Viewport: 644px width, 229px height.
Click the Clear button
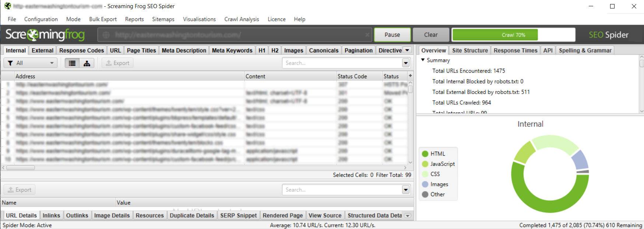431,35
